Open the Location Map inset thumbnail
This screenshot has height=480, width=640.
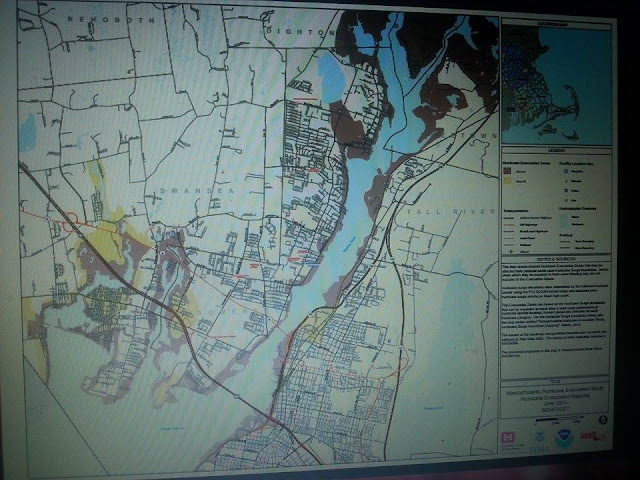tap(556, 85)
